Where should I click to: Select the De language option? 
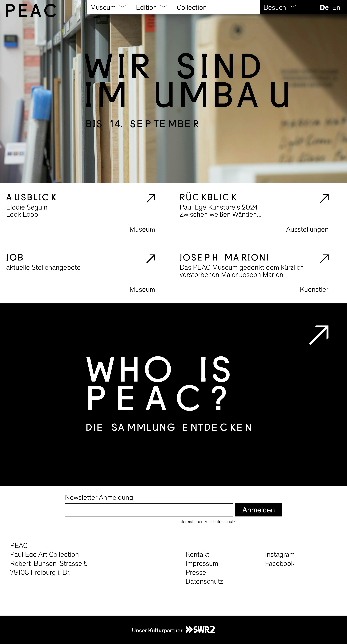point(324,7)
